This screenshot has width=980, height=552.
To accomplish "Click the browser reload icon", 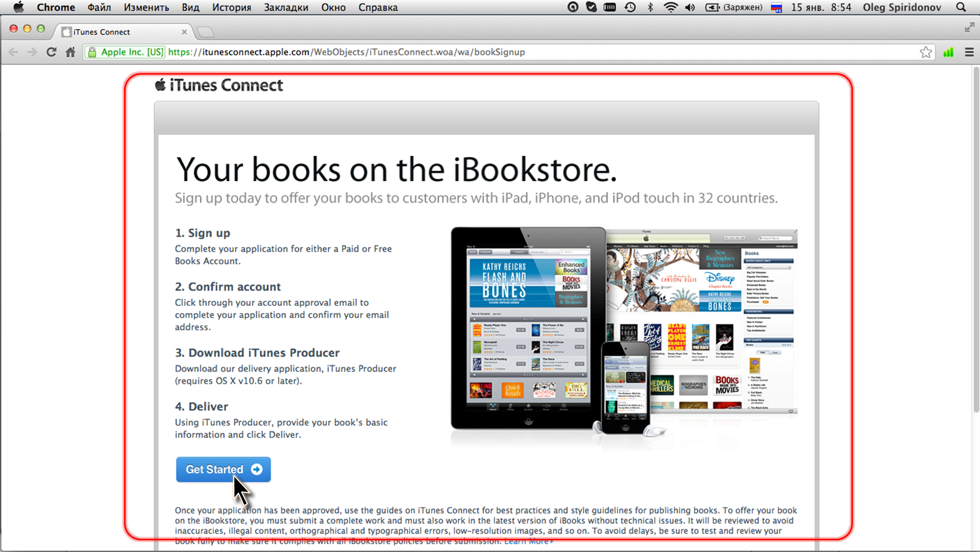I will [x=51, y=52].
